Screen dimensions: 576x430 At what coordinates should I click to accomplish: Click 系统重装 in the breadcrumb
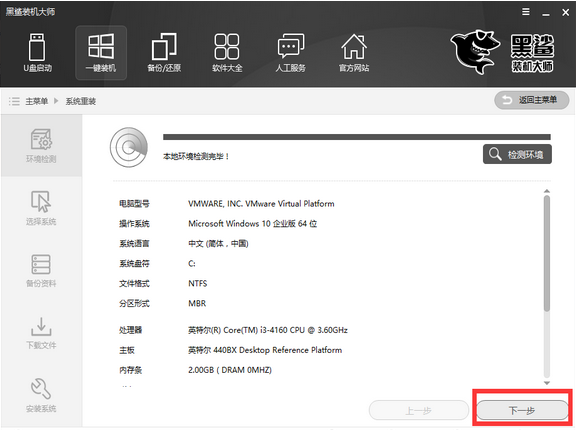coord(81,101)
